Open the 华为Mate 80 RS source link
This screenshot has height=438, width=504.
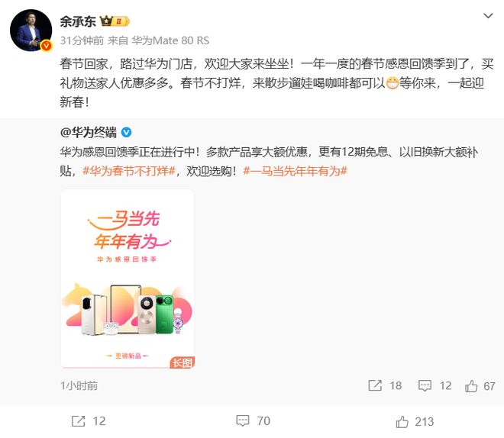(170, 40)
